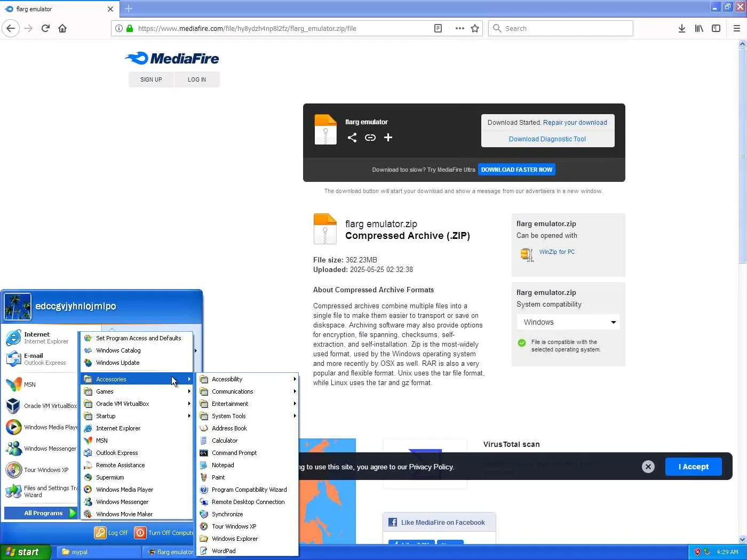Screen dimensions: 747x560
Task: Go back with the browser back arrow
Action: click(11, 28)
